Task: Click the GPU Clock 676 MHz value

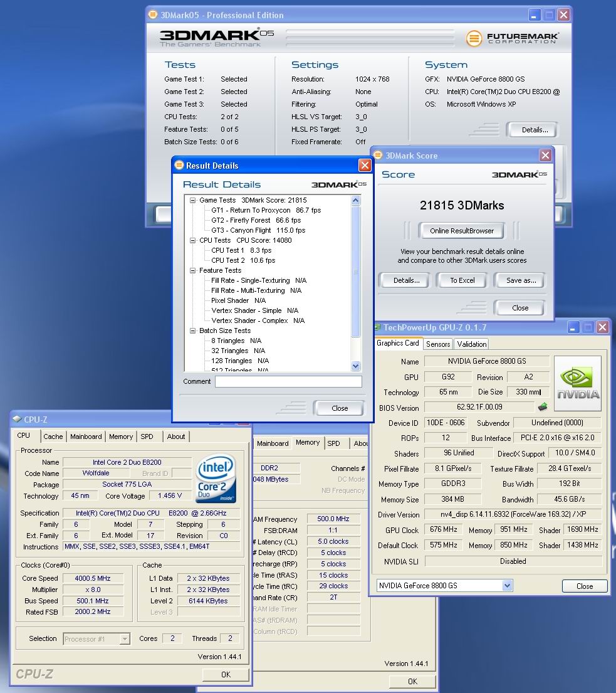Action: click(443, 529)
